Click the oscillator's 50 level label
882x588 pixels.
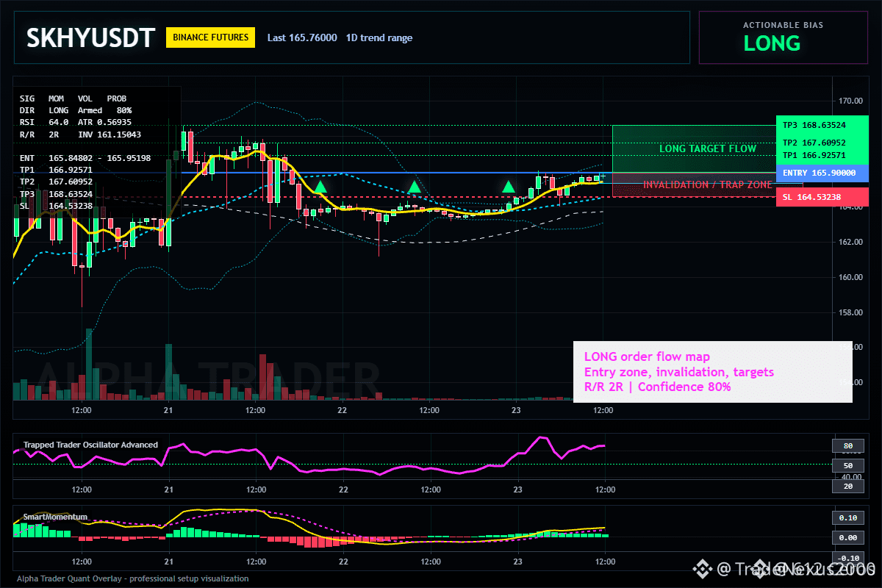pos(847,466)
